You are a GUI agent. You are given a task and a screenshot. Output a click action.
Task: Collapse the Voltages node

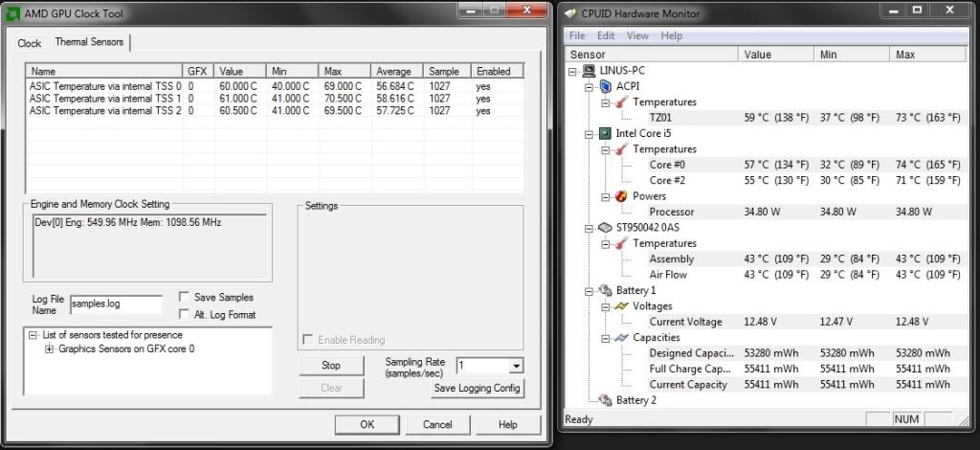[605, 306]
